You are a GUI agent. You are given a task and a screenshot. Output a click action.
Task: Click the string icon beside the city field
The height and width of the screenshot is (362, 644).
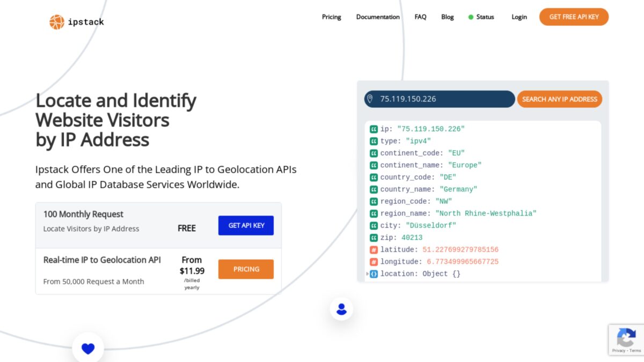pyautogui.click(x=373, y=225)
